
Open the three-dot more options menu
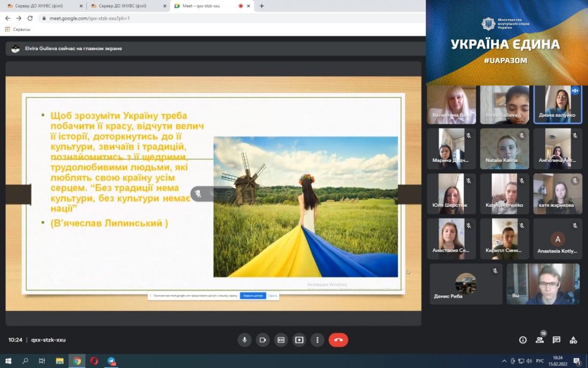[x=318, y=340]
